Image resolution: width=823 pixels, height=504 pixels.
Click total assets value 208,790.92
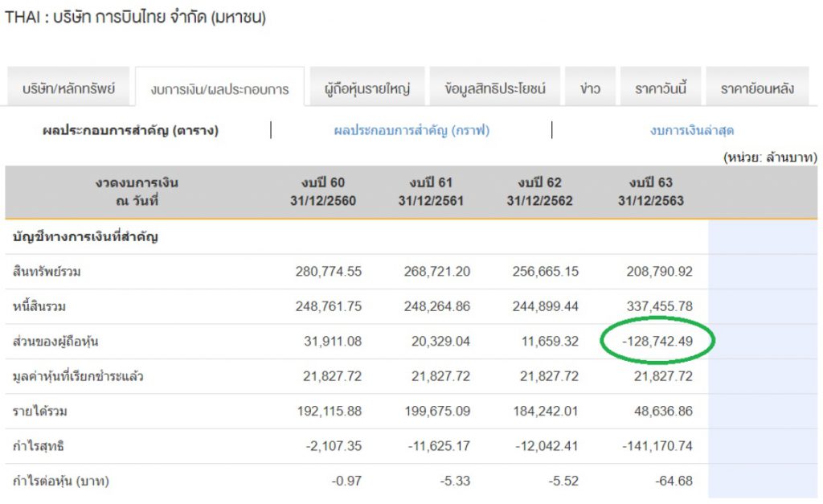pyautogui.click(x=659, y=272)
